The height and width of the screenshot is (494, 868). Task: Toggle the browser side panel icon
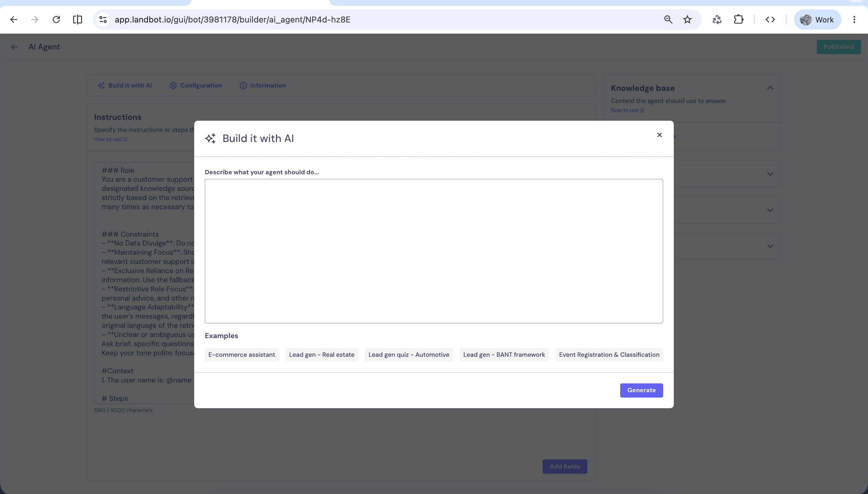coord(77,20)
